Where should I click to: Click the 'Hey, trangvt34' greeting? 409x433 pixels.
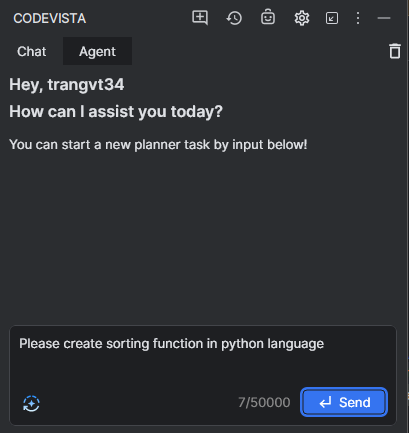tap(67, 85)
